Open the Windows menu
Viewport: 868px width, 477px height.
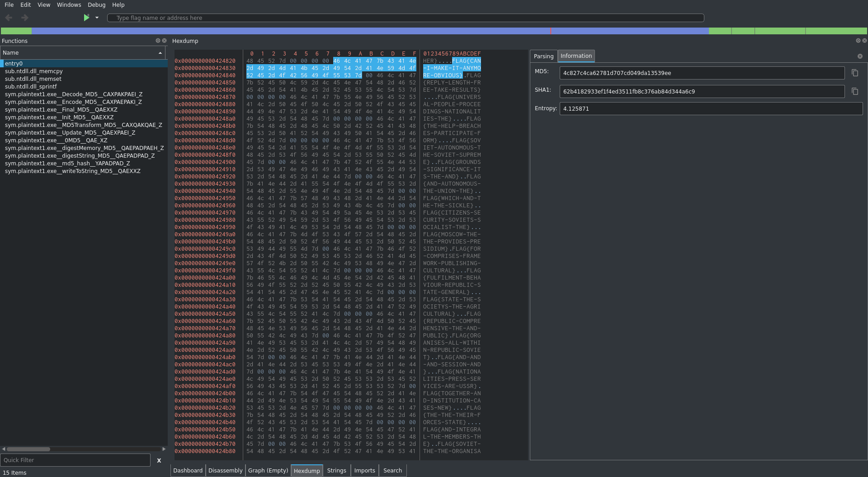click(69, 5)
